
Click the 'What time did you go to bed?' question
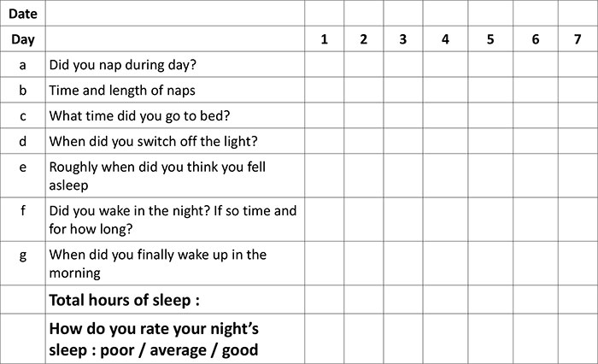point(139,116)
